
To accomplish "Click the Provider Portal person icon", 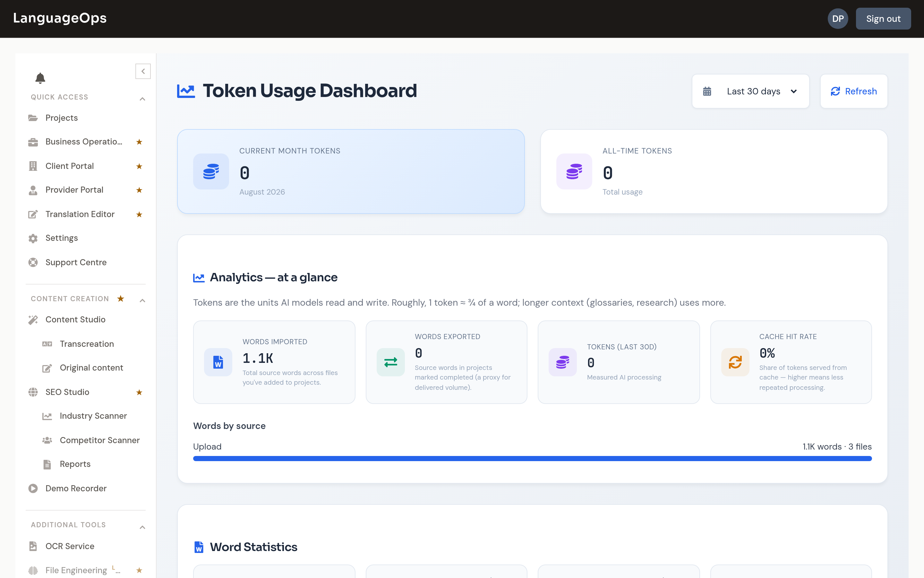I will pyautogui.click(x=33, y=190).
